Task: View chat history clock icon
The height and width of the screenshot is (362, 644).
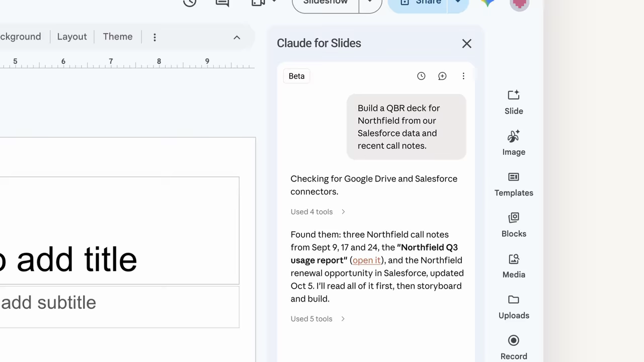Action: coord(421,76)
